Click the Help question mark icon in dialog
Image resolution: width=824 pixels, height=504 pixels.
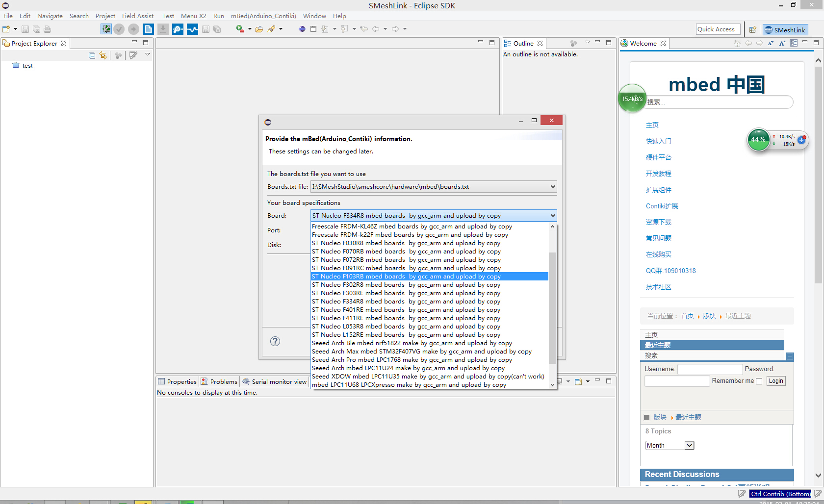pyautogui.click(x=275, y=341)
